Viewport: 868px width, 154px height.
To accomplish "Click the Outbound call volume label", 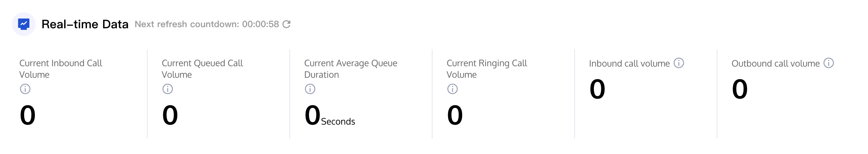I will pyautogui.click(x=775, y=64).
